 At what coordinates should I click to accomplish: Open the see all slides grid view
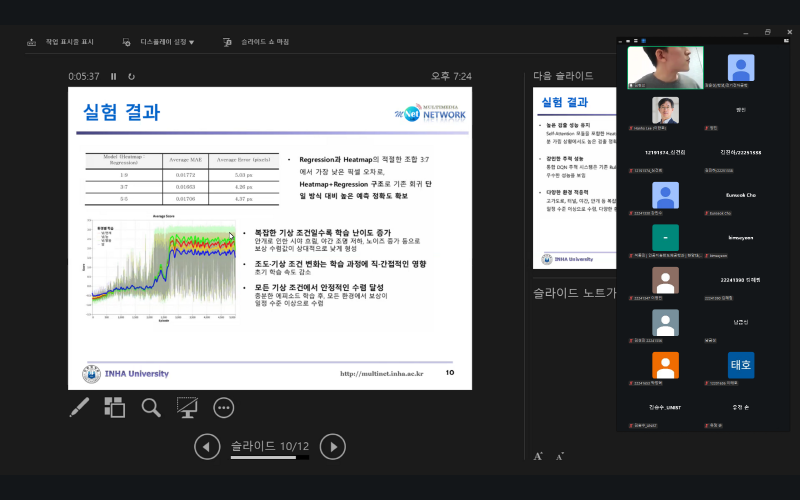[115, 407]
